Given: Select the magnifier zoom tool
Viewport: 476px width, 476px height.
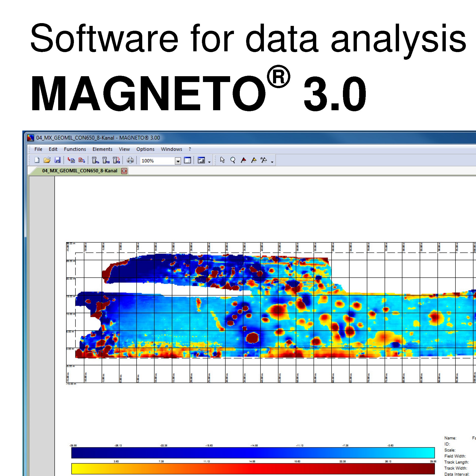Looking at the screenshot, I should click(233, 160).
